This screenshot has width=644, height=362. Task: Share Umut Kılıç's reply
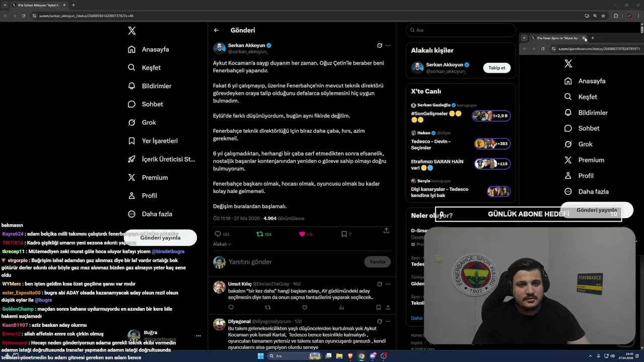tap(388, 307)
